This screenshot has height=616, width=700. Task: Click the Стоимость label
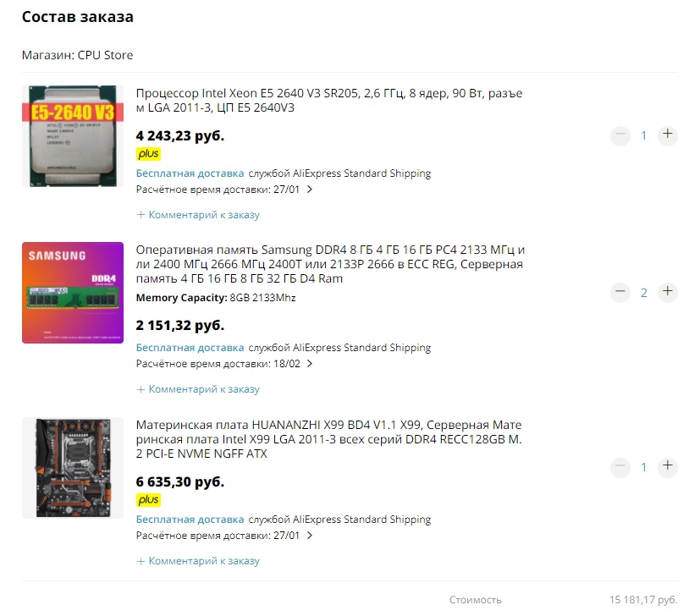click(476, 599)
